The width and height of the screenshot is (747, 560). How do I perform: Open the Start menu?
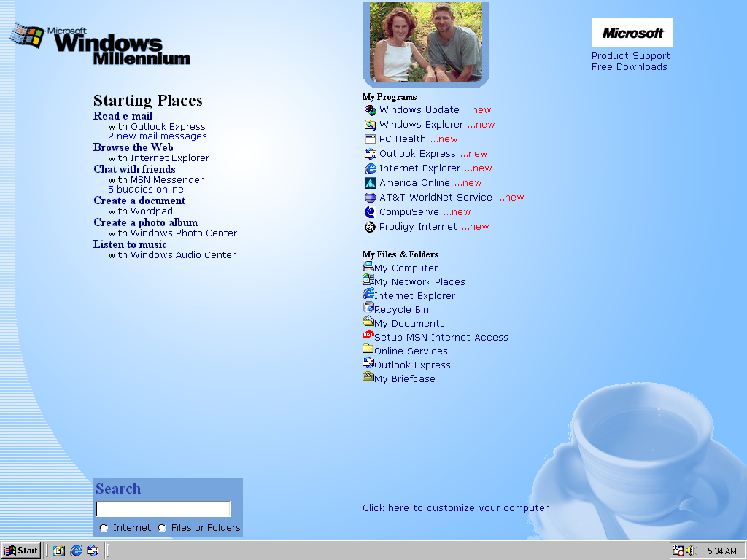21,551
